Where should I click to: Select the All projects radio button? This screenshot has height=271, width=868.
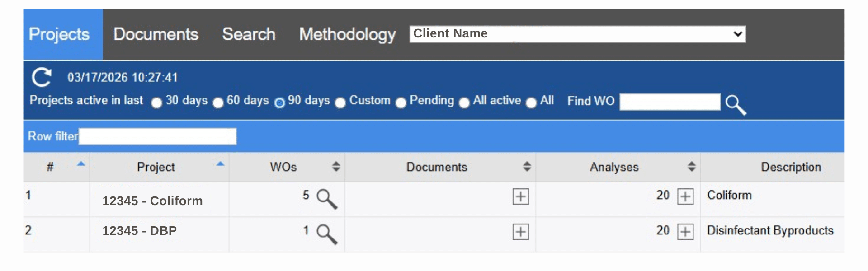(532, 103)
